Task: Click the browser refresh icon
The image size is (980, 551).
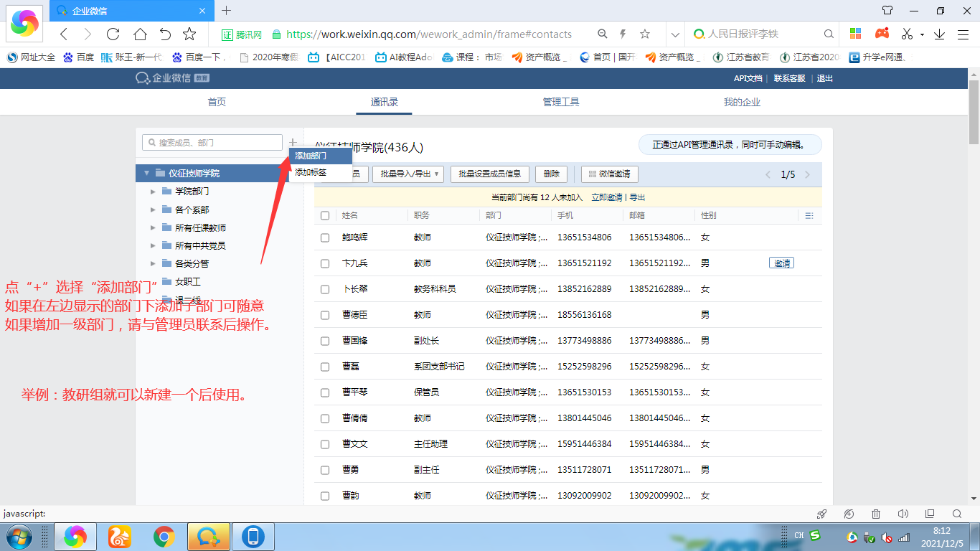Action: click(113, 34)
